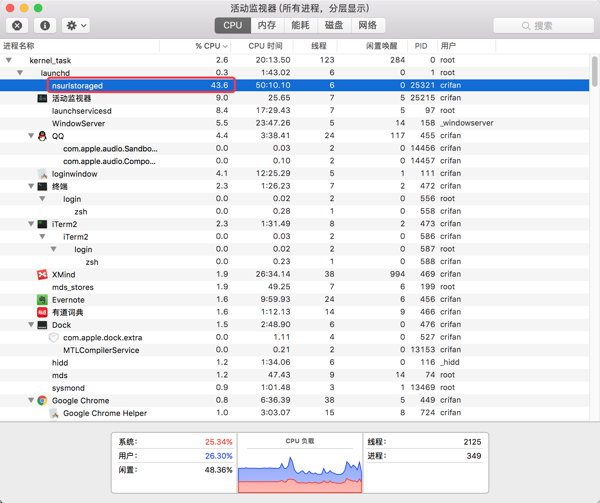The image size is (600, 503).
Task: Sort by the % CPU column header
Action: point(195,46)
